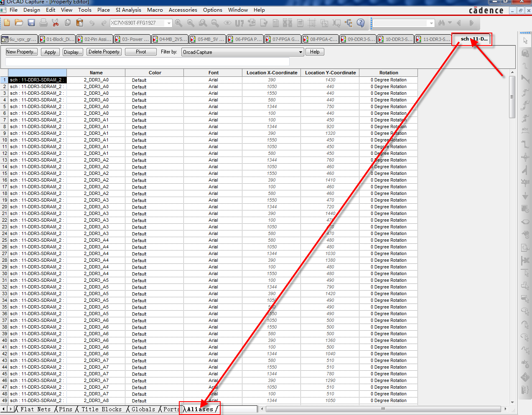Select the Globals bottom tab
The image size is (532, 415).
pos(143,409)
